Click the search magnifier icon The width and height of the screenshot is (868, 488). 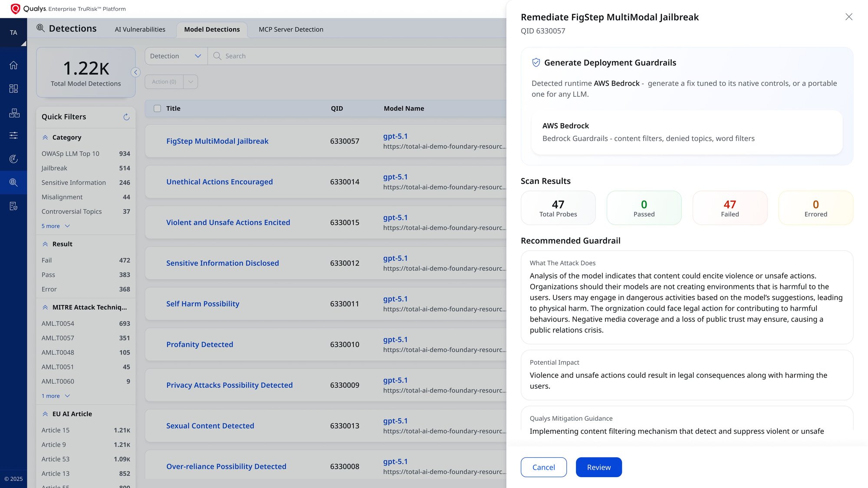(x=217, y=56)
